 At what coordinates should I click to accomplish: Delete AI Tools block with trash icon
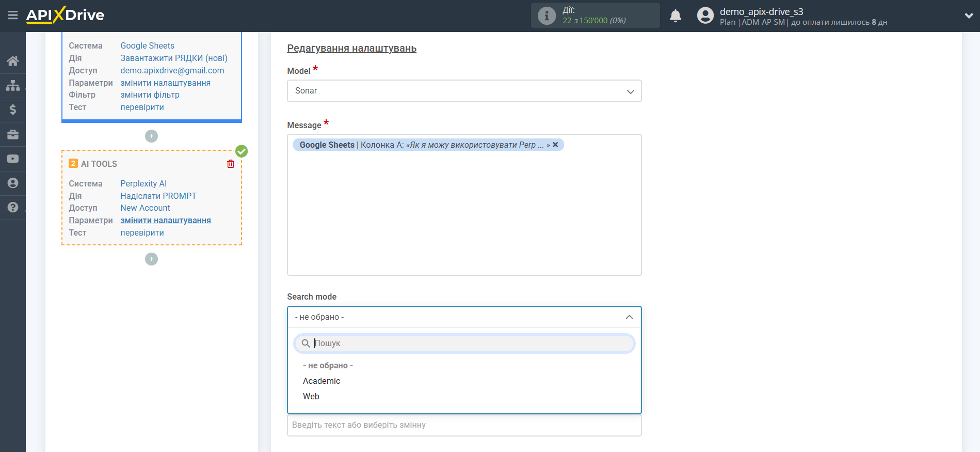[231, 164]
